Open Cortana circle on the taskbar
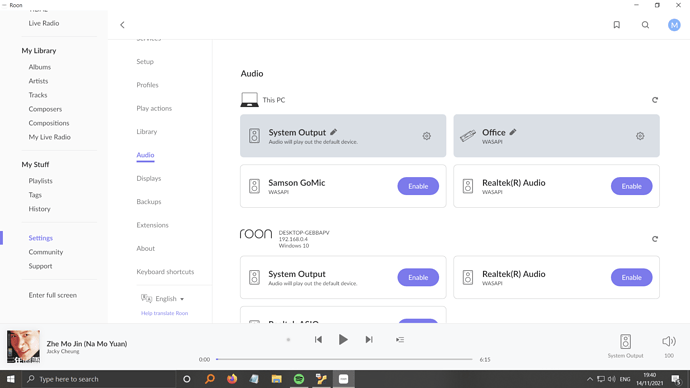This screenshot has height=388, width=690. point(187,379)
